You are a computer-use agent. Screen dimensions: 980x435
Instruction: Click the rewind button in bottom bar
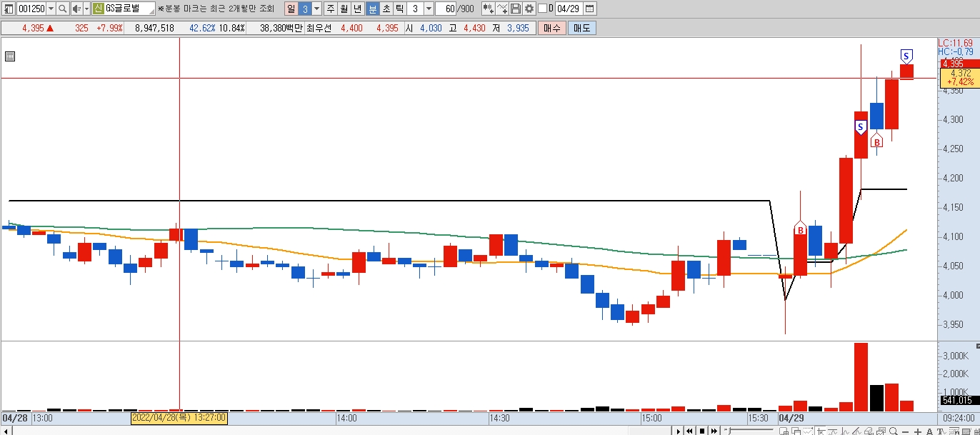coord(689,431)
